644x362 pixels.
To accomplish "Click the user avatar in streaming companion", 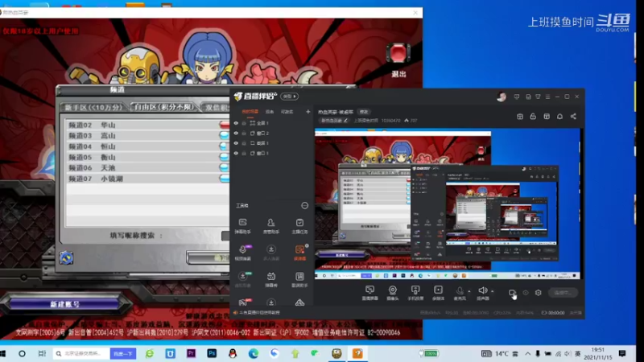I will pyautogui.click(x=501, y=97).
